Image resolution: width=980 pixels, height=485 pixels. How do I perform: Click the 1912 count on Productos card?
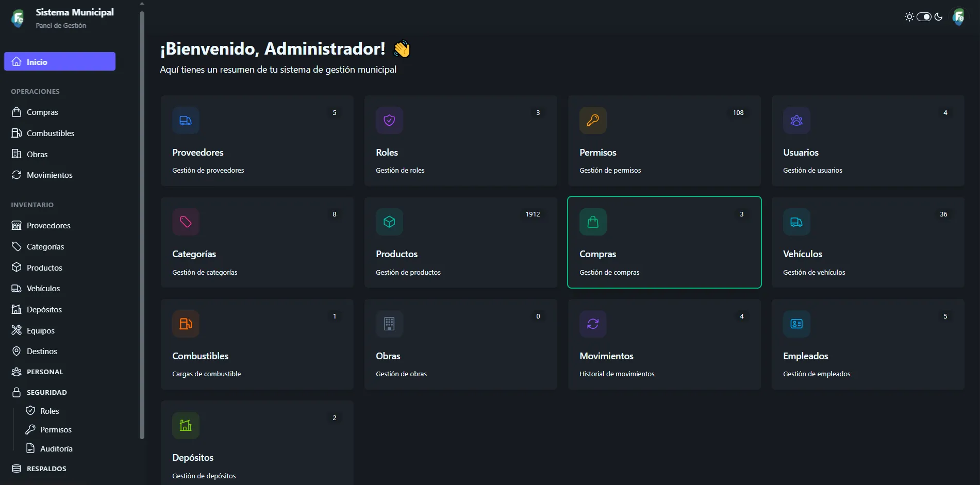click(x=533, y=214)
